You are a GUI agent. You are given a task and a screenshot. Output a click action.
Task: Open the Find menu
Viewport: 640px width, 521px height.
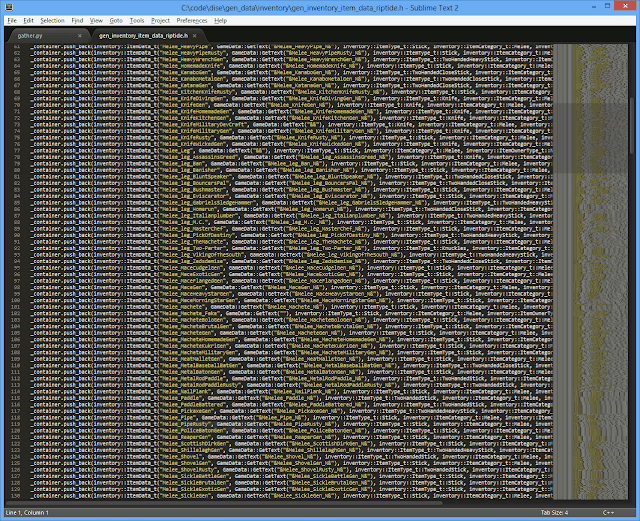[77, 20]
